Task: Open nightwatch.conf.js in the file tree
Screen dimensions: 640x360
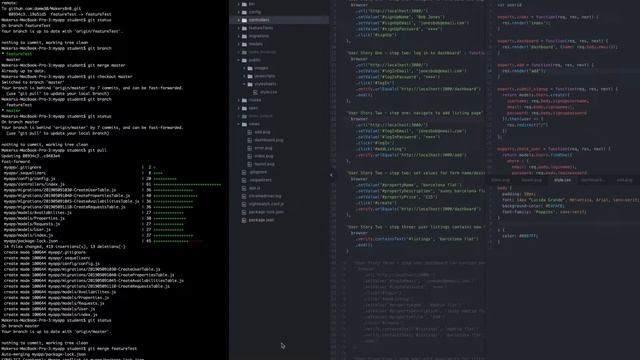Action: [x=266, y=204]
